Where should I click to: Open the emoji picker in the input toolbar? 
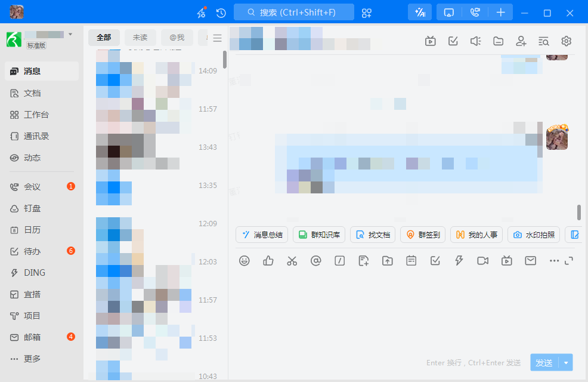tap(244, 261)
